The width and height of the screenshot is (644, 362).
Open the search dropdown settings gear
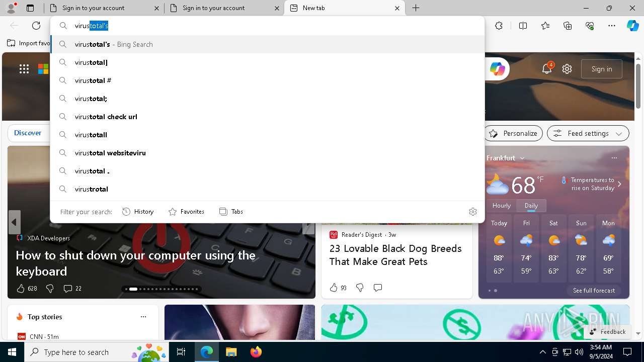[472, 212]
